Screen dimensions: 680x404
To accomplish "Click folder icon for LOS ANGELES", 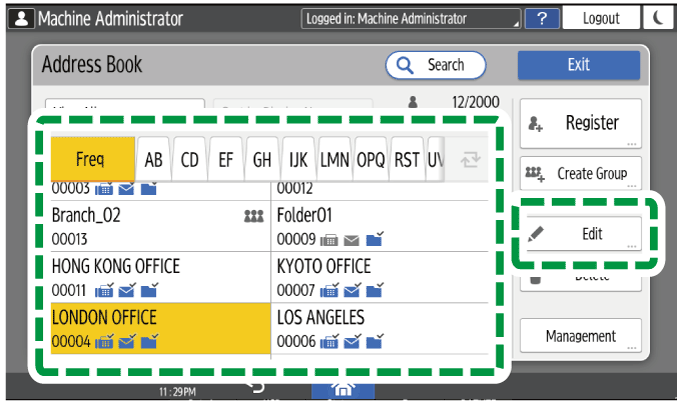I will [374, 341].
